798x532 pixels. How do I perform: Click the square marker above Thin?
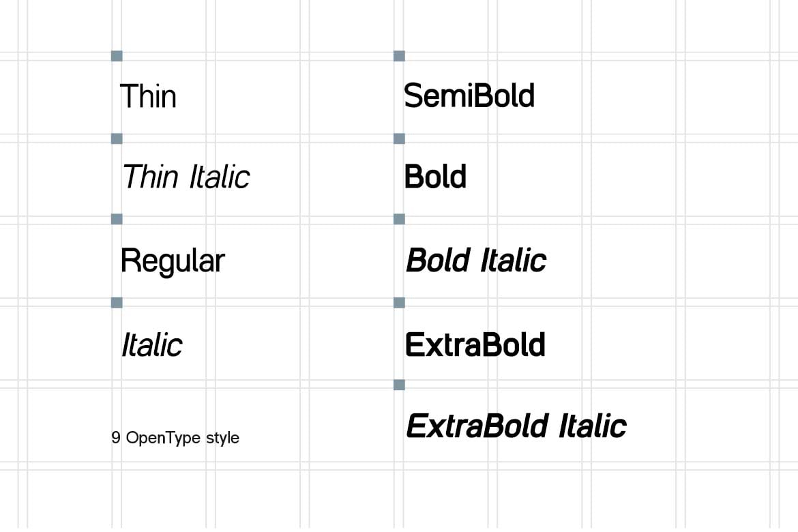[x=117, y=56]
